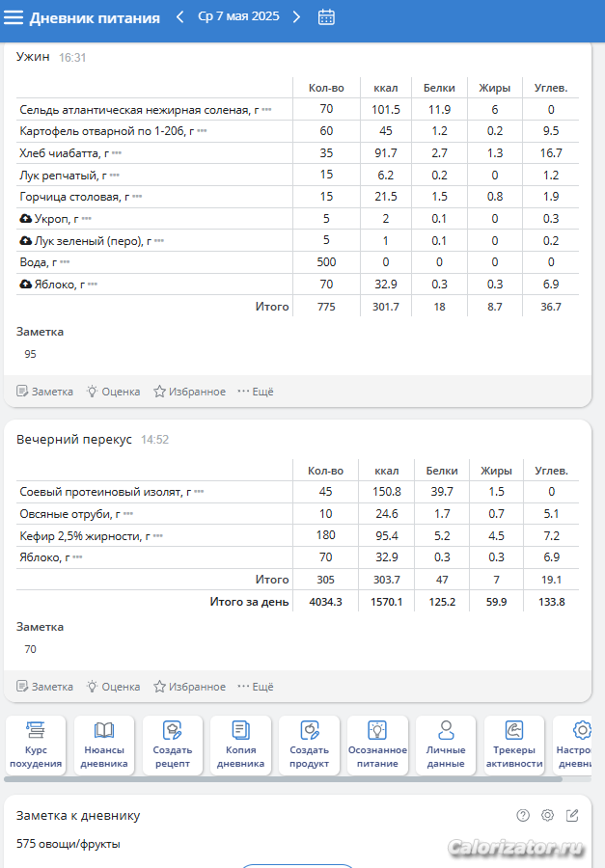Image resolution: width=605 pixels, height=868 pixels.
Task: Open options dots for Лук репчатый
Action: pyautogui.click(x=115, y=176)
